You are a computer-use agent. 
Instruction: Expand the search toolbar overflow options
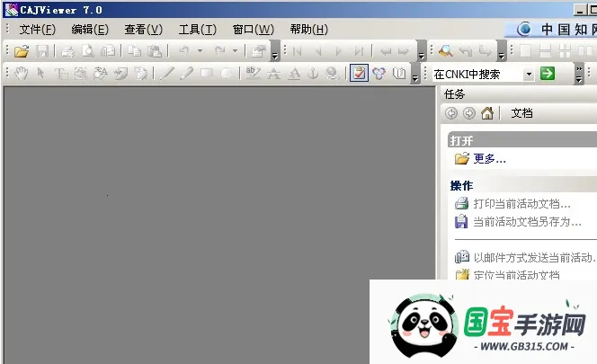(502, 50)
